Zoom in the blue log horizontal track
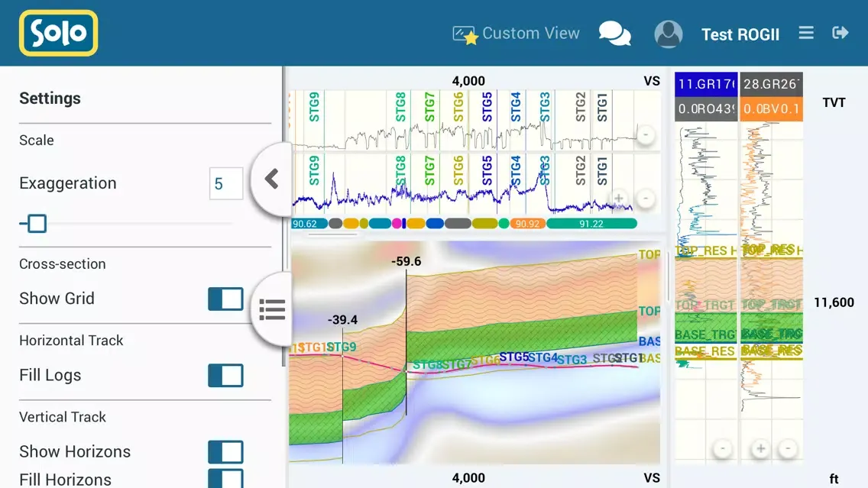Viewport: 868px width, 488px height. (618, 198)
